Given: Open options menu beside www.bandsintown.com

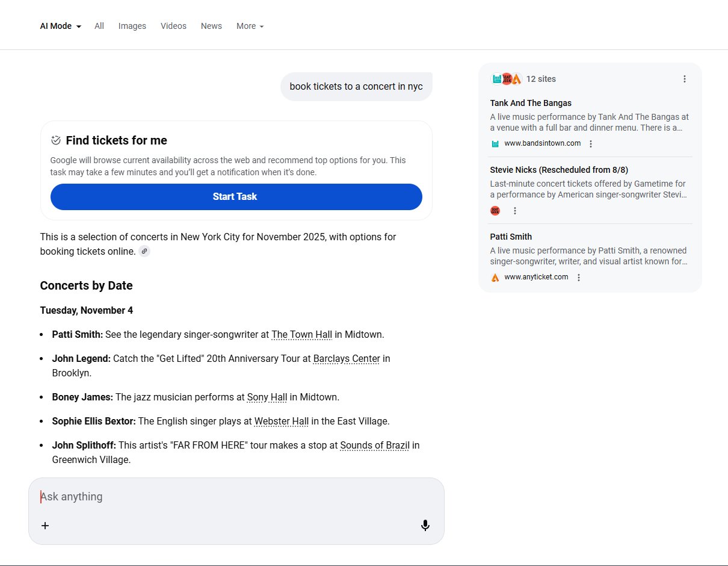Looking at the screenshot, I should click(591, 144).
